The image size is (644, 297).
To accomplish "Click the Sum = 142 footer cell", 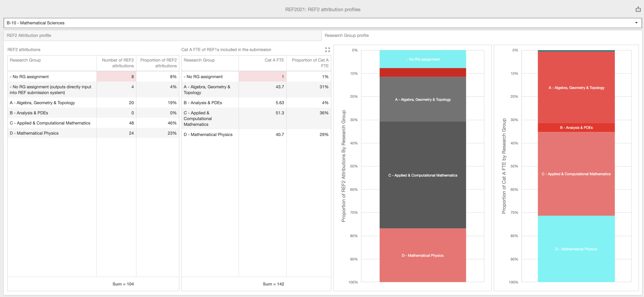I will (x=273, y=284).
